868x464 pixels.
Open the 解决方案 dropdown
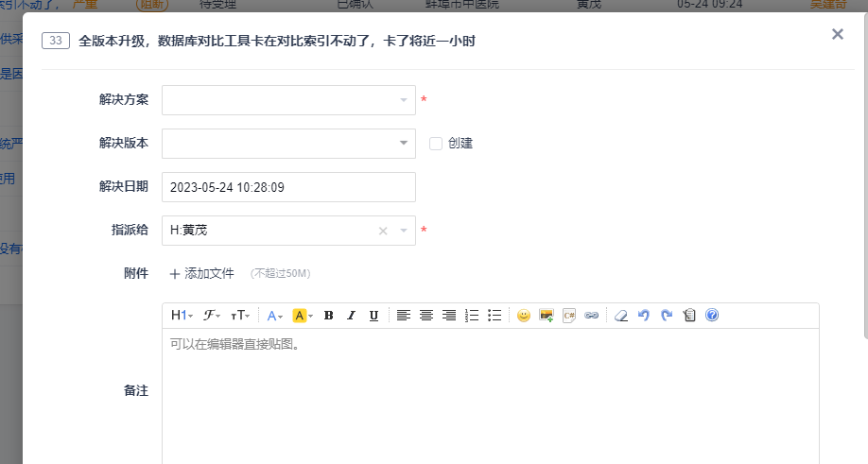(288, 100)
